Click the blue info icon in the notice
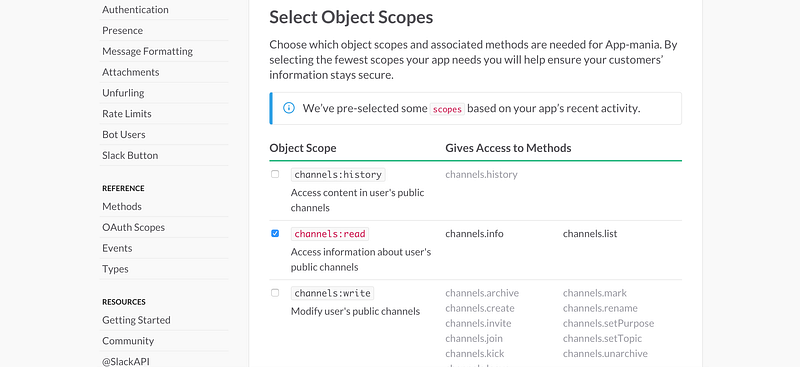Viewport: 800px width, 367px height. (289, 108)
